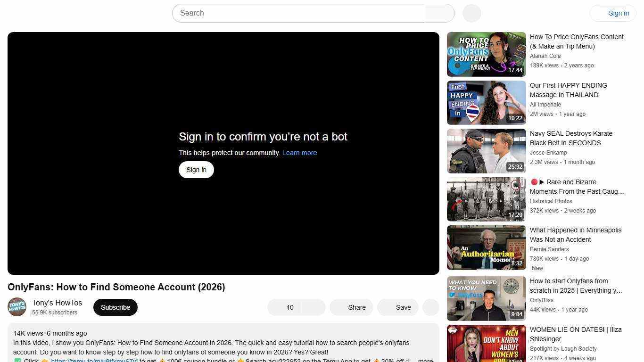This screenshot has height=362, width=644.
Task: Dislike the video with the thumbs-down icon
Action: coord(314,307)
